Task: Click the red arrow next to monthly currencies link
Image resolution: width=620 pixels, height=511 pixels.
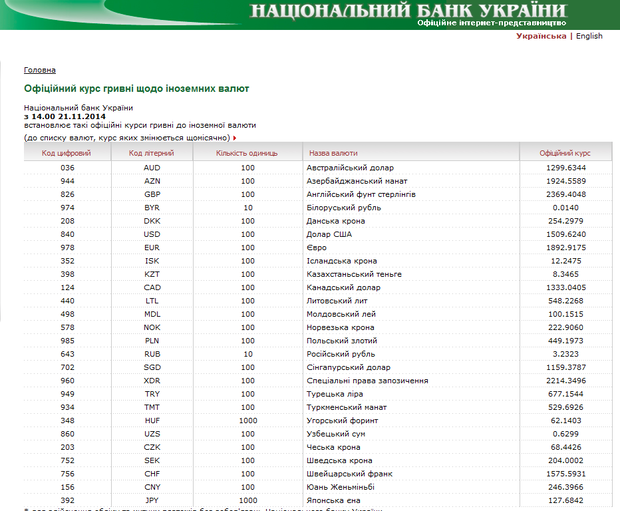Action: tap(235, 137)
